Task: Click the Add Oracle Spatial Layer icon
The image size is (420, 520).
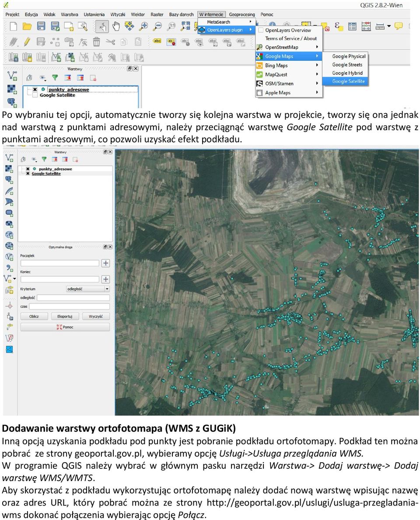Action: (9, 213)
